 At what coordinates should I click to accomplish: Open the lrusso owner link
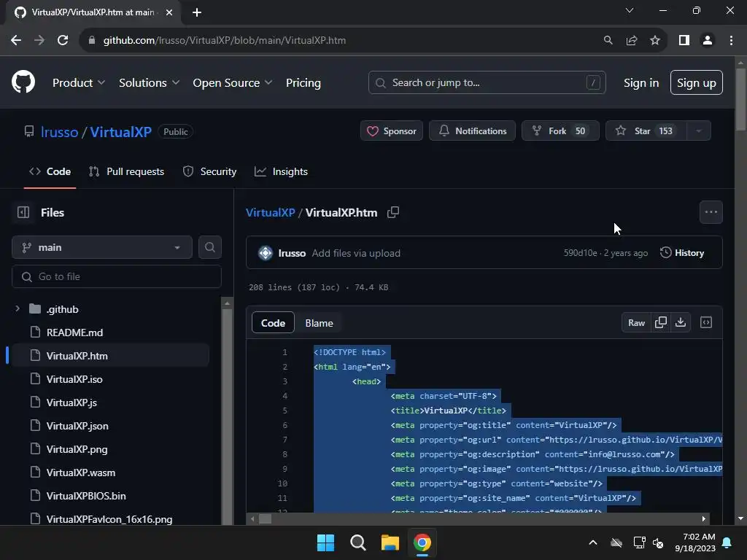click(x=60, y=132)
